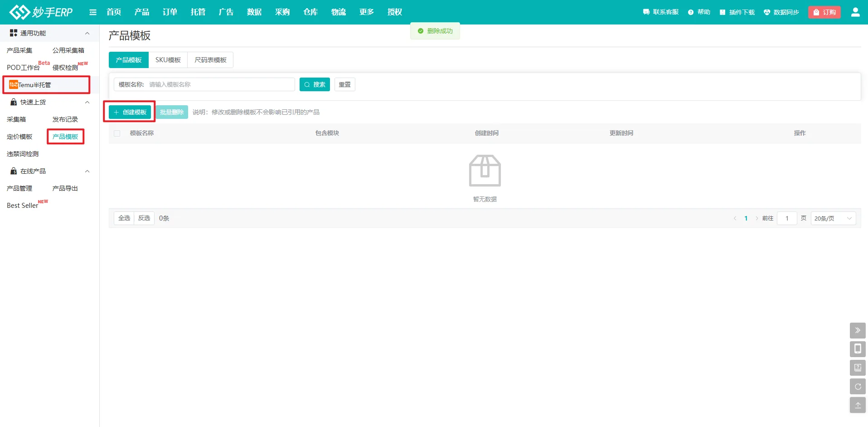Click the hamburger menu collapse icon
The image size is (868, 427).
93,12
